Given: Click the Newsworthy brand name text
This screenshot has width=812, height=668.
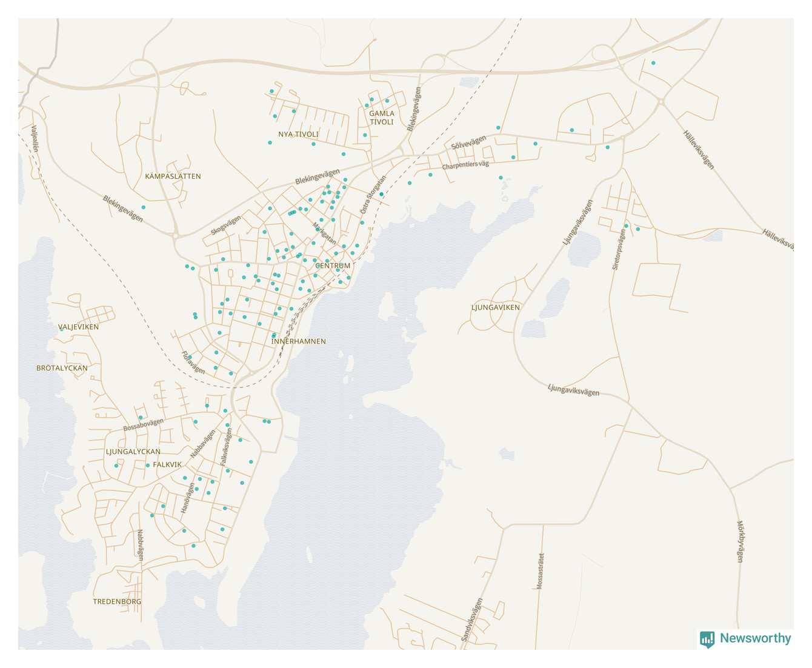Looking at the screenshot, I should tap(755, 638).
